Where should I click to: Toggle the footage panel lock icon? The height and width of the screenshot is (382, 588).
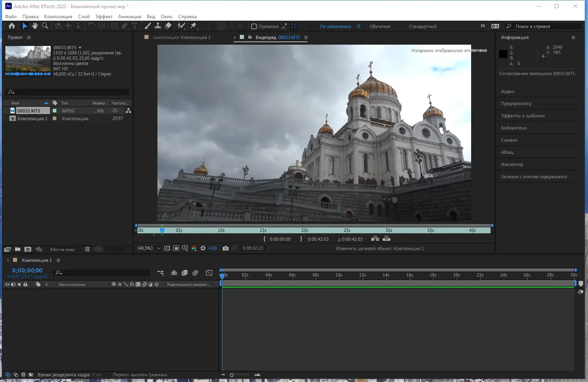coord(250,37)
